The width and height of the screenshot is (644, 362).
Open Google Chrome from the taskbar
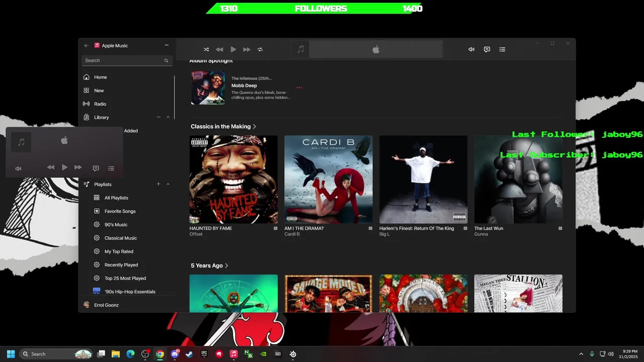coord(159,354)
